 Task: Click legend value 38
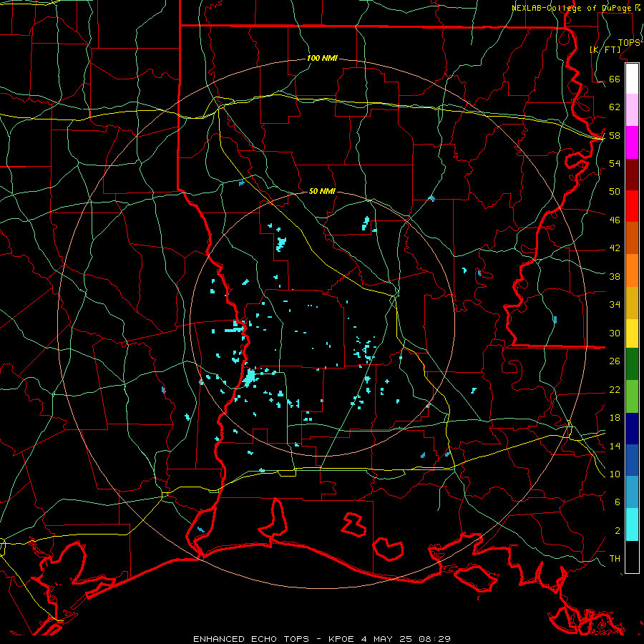click(615, 276)
